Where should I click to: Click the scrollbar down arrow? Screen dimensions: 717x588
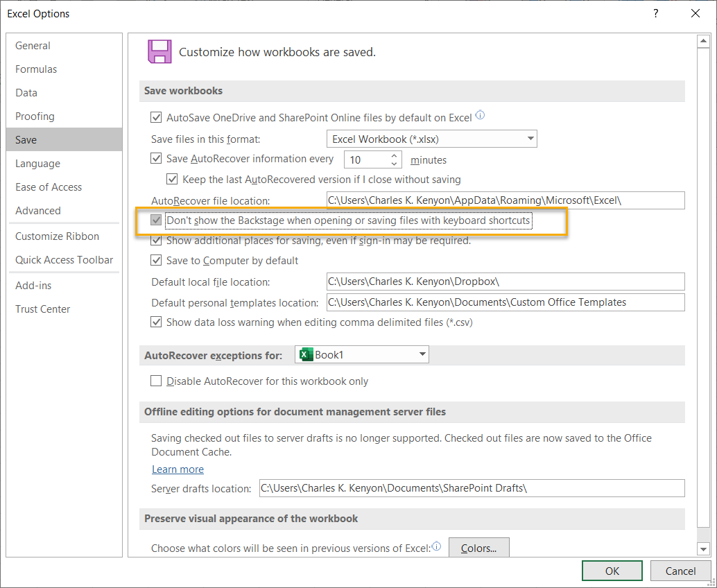click(703, 548)
